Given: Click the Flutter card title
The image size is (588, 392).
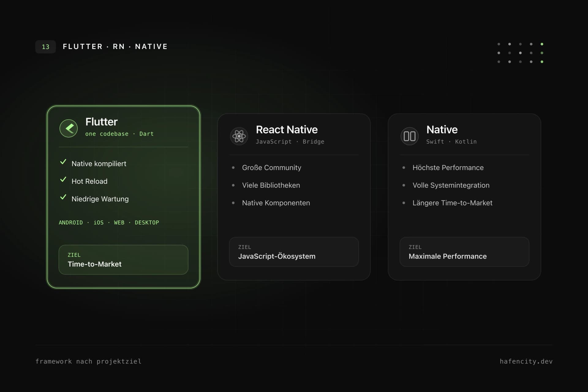Looking at the screenshot, I should click(101, 122).
